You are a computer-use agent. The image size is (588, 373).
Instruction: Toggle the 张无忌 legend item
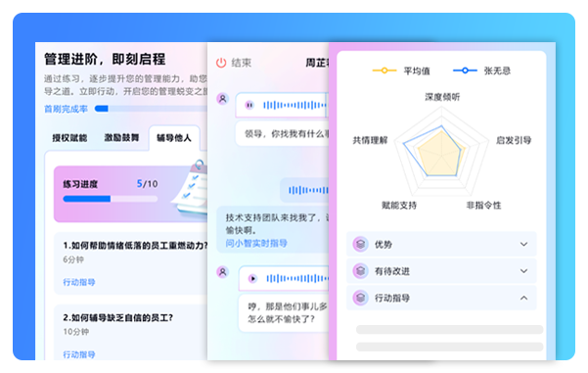tap(482, 70)
